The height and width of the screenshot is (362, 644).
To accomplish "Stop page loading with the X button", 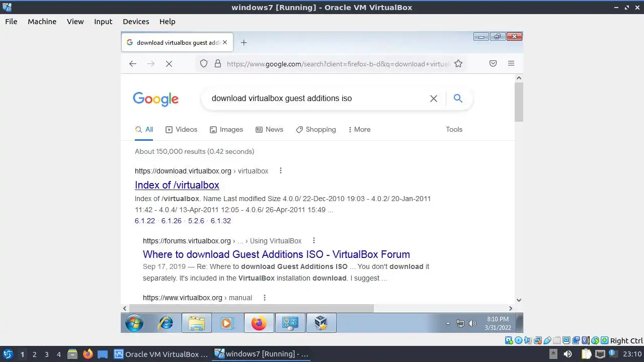I will (x=169, y=64).
